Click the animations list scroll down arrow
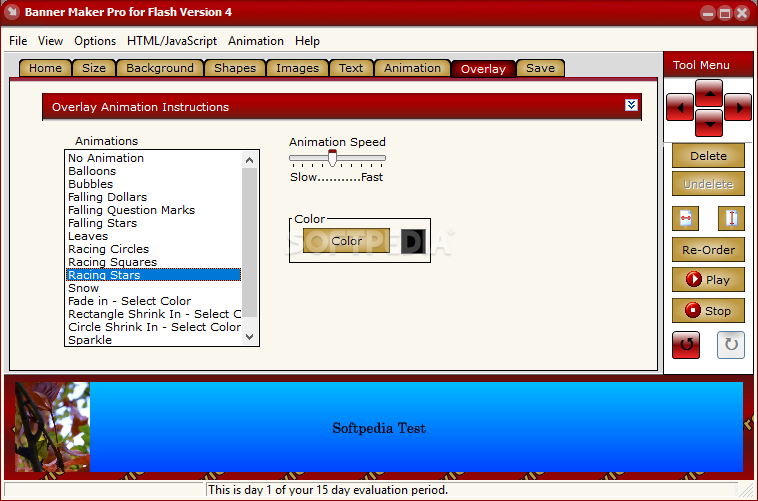758x501 pixels. coord(249,337)
